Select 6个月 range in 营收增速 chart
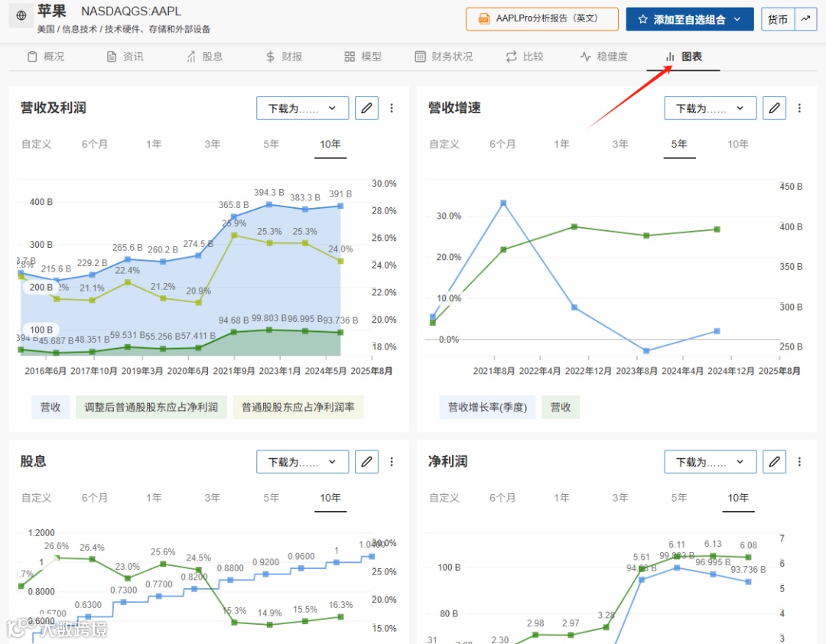 [x=502, y=144]
